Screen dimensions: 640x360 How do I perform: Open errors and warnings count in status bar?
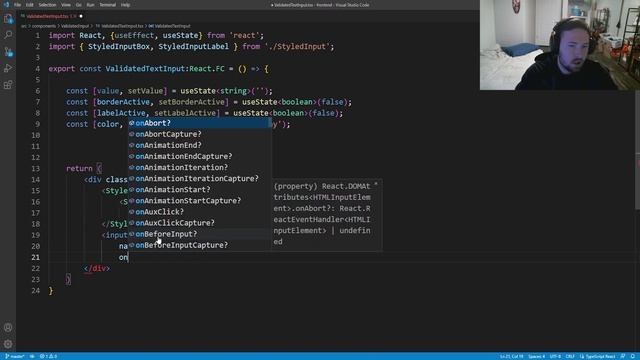click(x=48, y=356)
